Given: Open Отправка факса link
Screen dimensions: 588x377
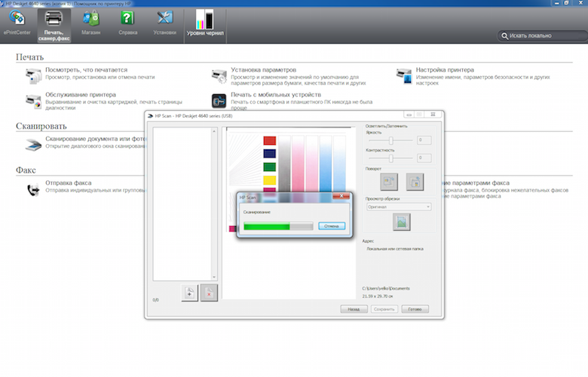Looking at the screenshot, I should tap(69, 182).
